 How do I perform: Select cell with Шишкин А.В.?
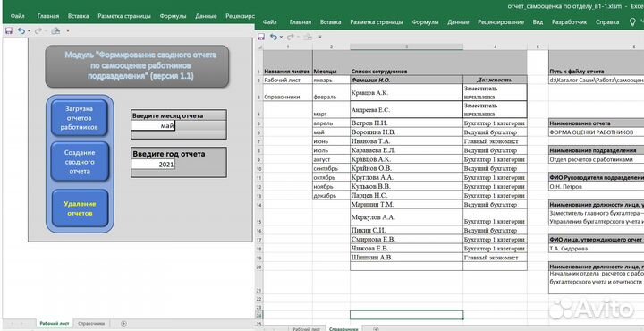pyautogui.click(x=407, y=258)
